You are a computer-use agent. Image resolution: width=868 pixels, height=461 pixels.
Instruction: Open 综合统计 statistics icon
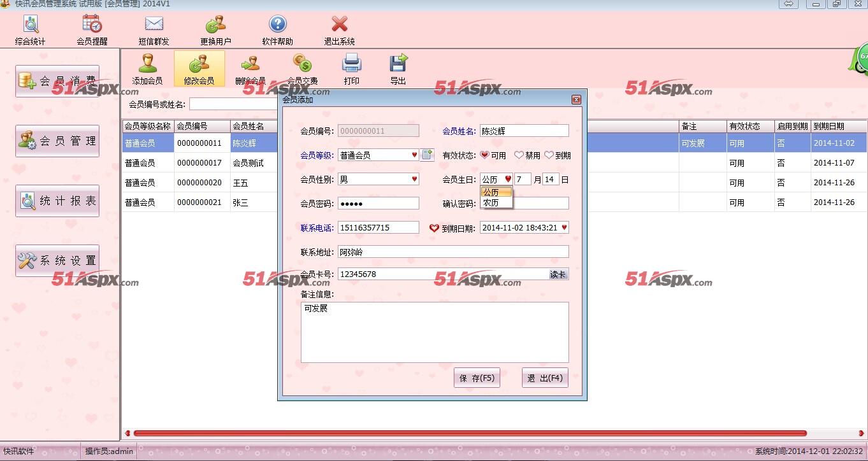pos(31,30)
